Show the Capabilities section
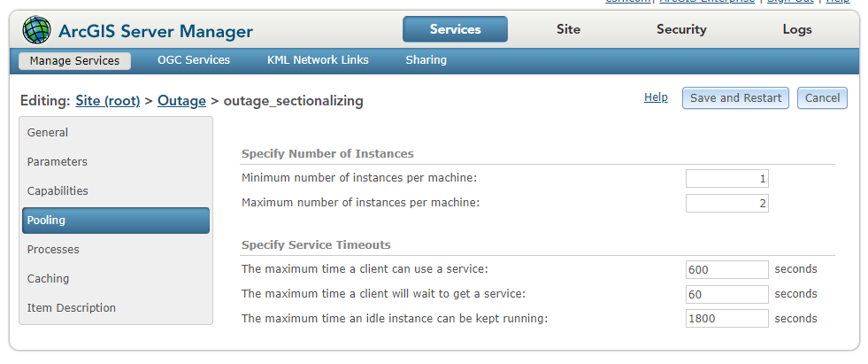Screen dimensions: 868x364 click(x=58, y=191)
